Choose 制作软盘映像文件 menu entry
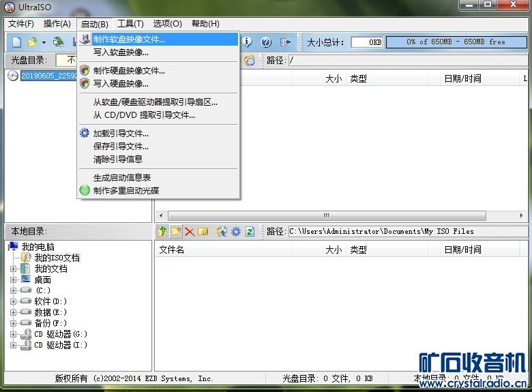 [158, 40]
